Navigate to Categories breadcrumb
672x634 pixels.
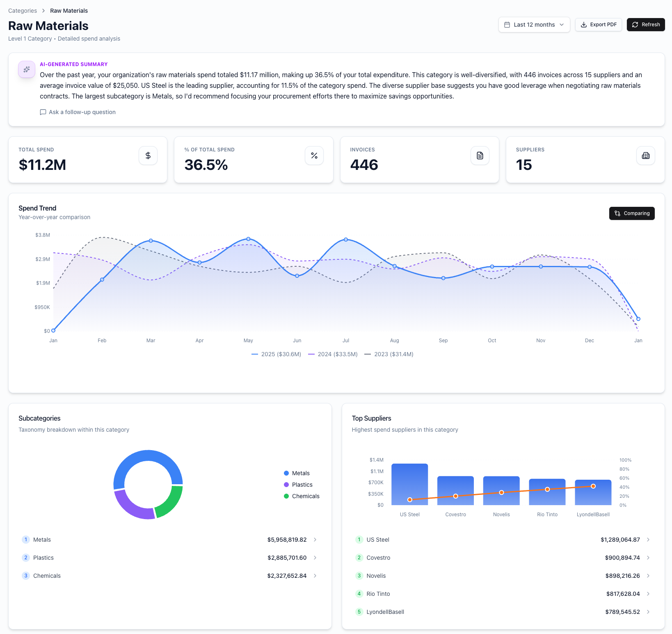23,11
